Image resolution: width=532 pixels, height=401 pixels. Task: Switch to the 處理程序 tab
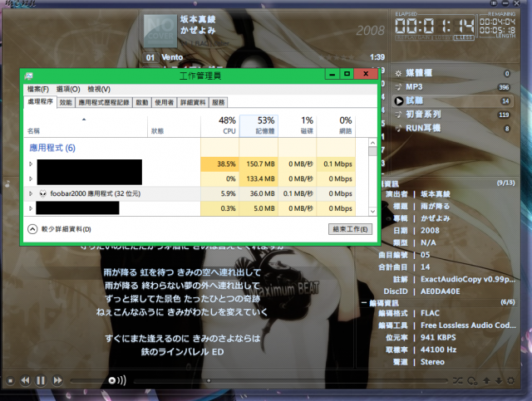[x=40, y=101]
